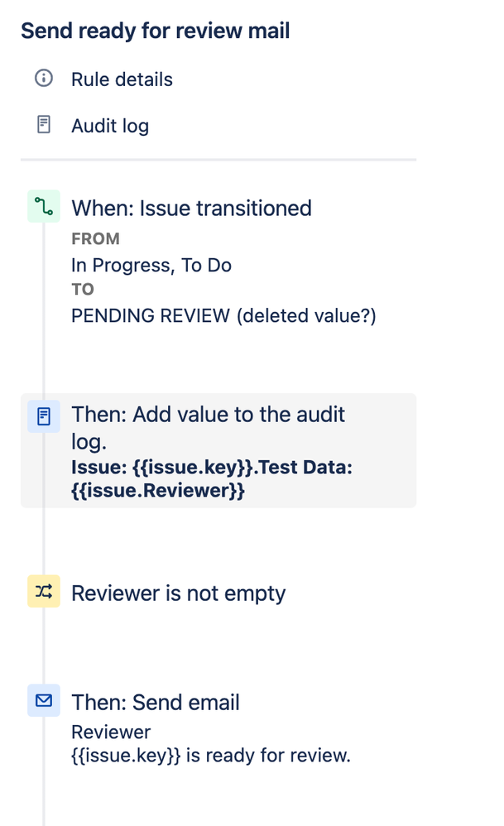Select the When: Issue transitioned trigger

coord(192,208)
